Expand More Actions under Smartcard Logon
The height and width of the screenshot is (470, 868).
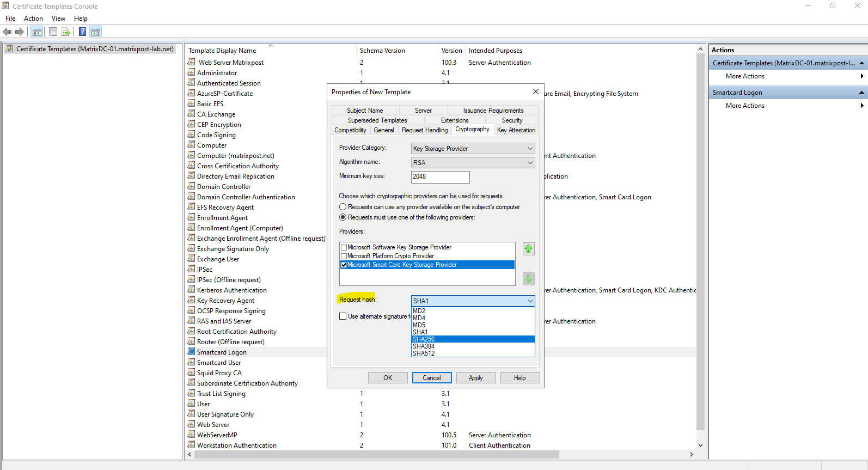click(x=788, y=106)
